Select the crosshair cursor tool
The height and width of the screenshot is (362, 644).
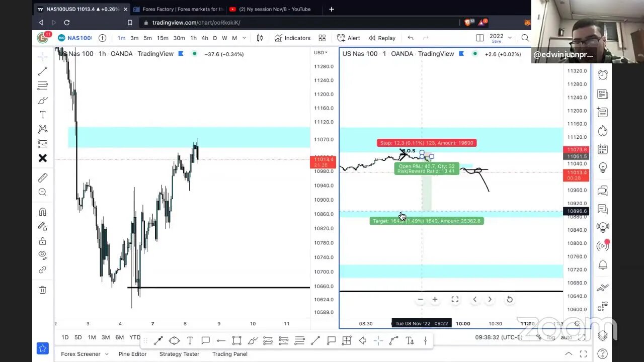click(x=43, y=56)
